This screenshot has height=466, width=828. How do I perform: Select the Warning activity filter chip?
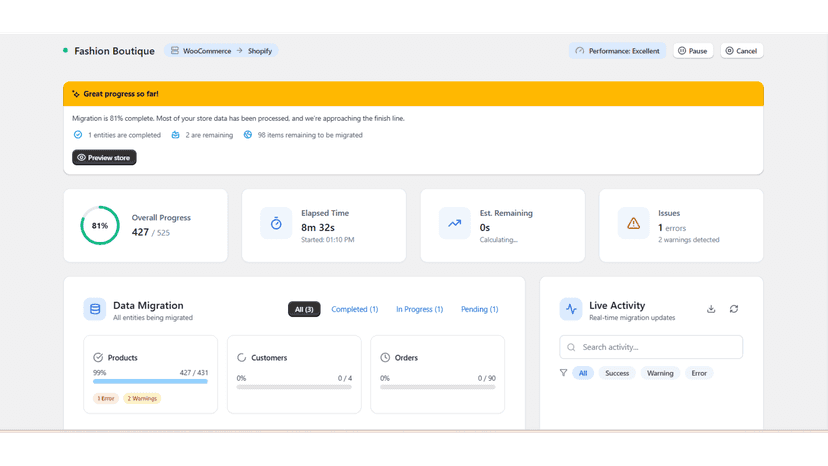[x=660, y=373]
